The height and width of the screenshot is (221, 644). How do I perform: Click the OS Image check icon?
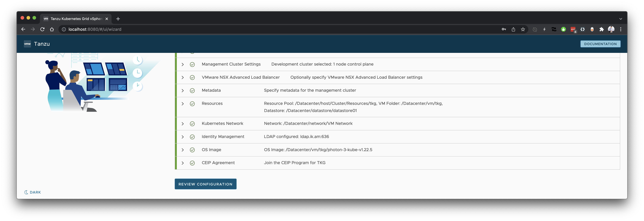pyautogui.click(x=192, y=150)
